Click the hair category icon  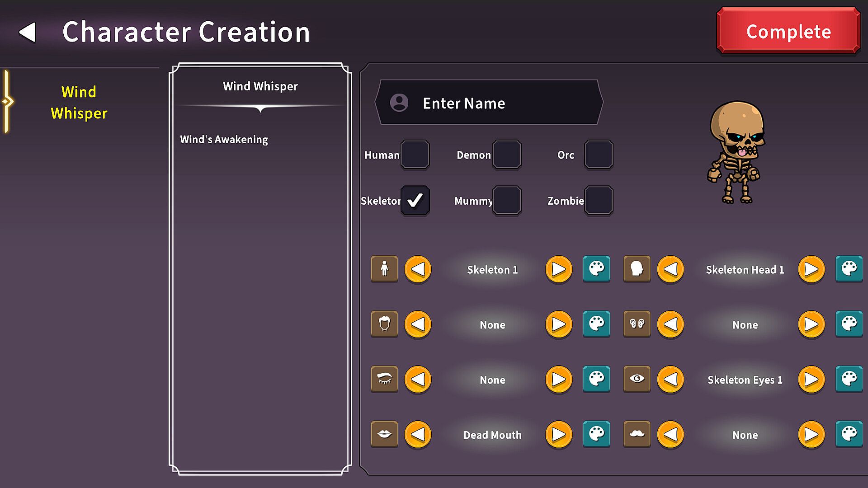point(384,324)
